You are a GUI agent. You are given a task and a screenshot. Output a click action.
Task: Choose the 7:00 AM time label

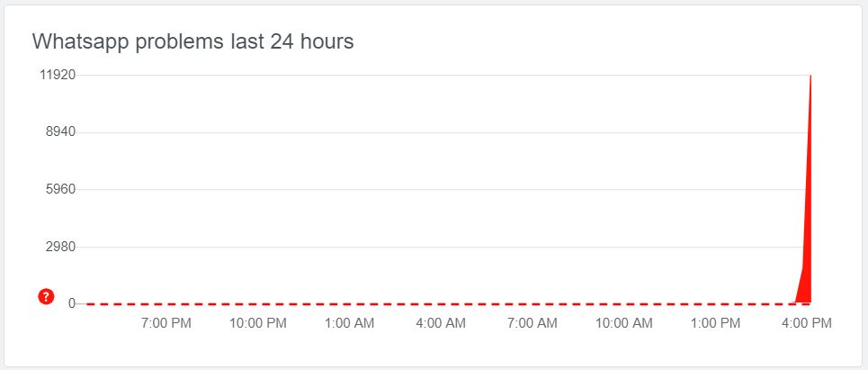pyautogui.click(x=533, y=323)
